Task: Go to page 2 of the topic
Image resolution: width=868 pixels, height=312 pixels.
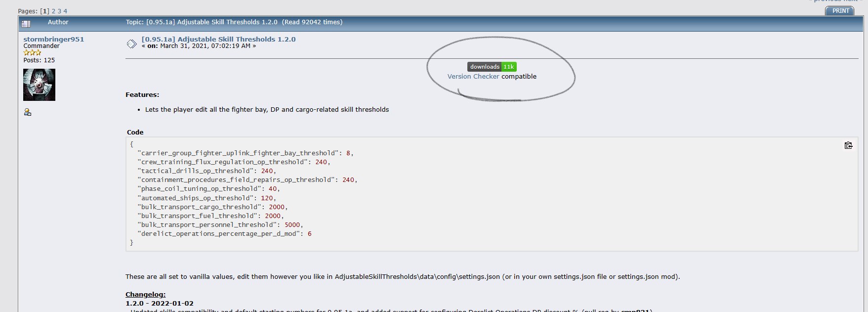Action: 54,11
